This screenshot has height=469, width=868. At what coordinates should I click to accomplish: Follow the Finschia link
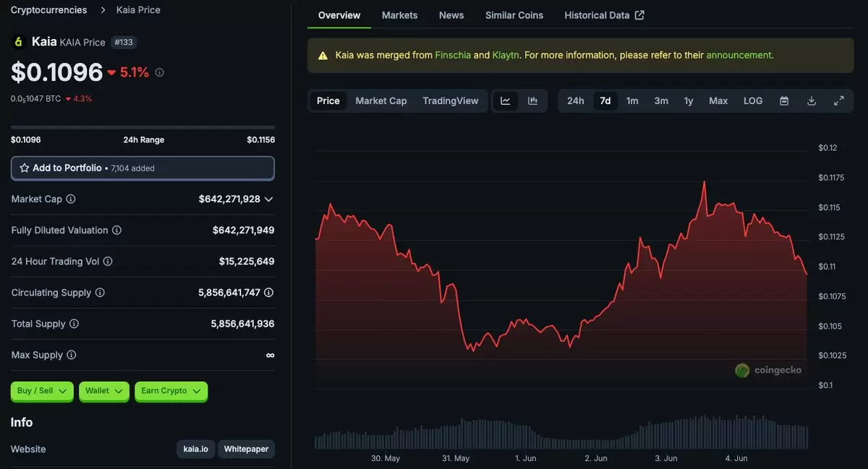pyautogui.click(x=453, y=55)
